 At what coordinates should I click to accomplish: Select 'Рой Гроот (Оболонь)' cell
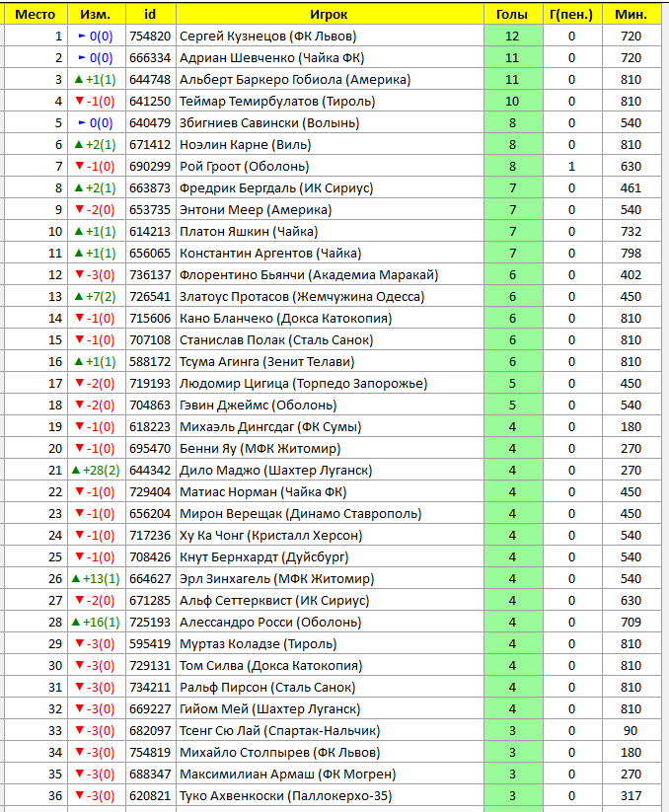(x=330, y=167)
